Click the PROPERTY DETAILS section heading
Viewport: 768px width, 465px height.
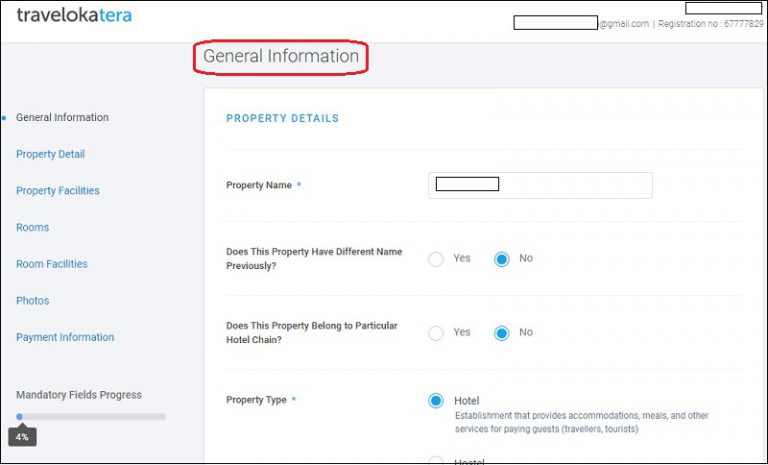coord(282,118)
